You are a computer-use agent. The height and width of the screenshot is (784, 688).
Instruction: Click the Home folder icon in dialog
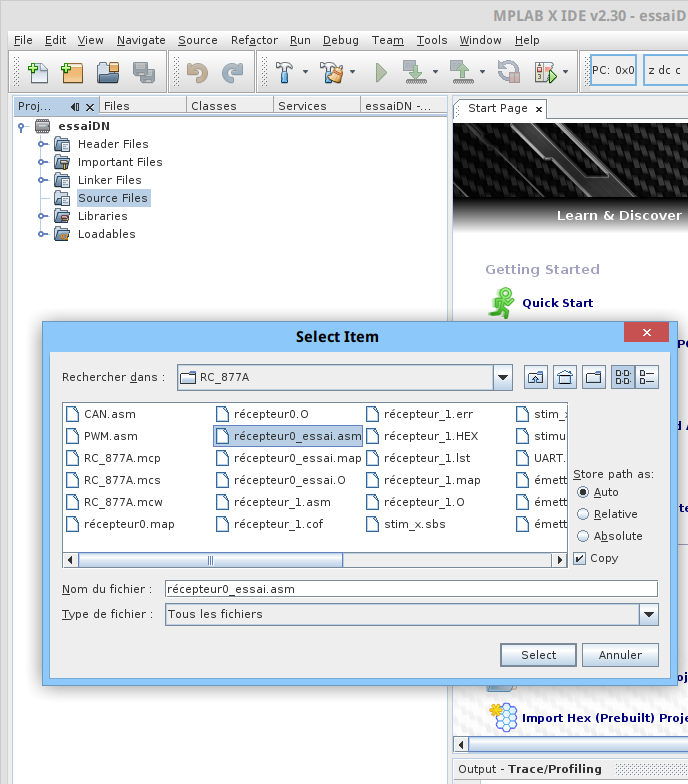[565, 377]
